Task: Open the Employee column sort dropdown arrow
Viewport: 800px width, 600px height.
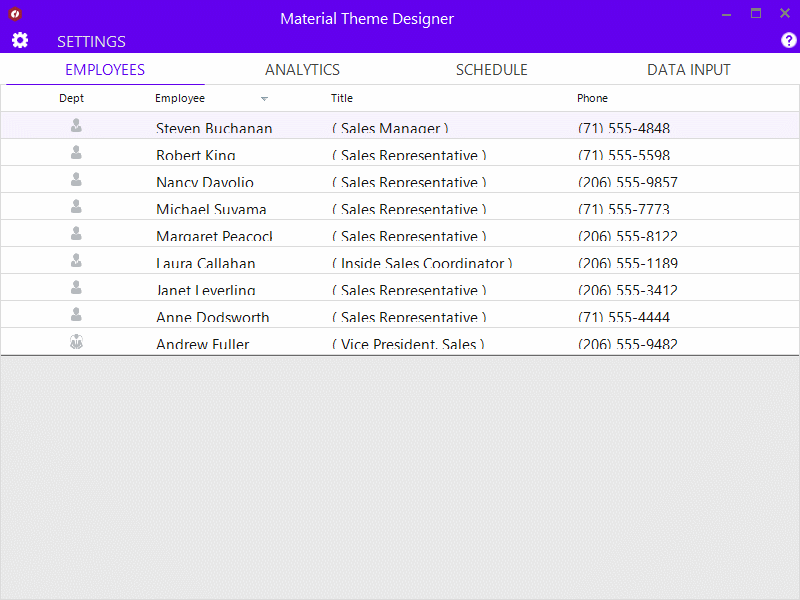Action: (264, 98)
